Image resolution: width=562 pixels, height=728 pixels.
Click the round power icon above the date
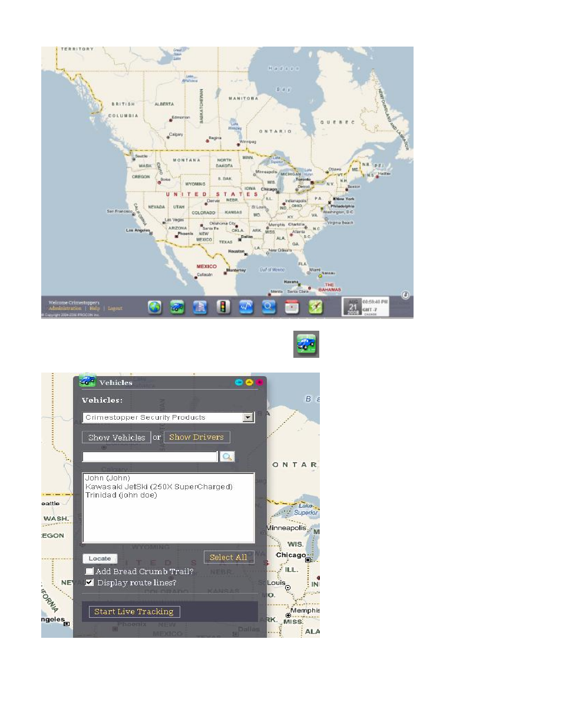point(405,295)
